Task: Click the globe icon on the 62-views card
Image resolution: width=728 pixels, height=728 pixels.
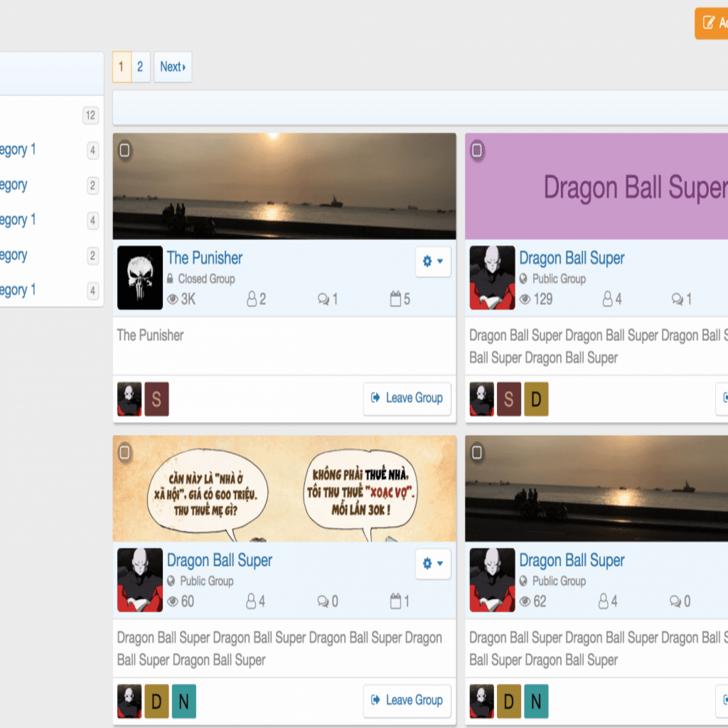Action: click(x=523, y=581)
